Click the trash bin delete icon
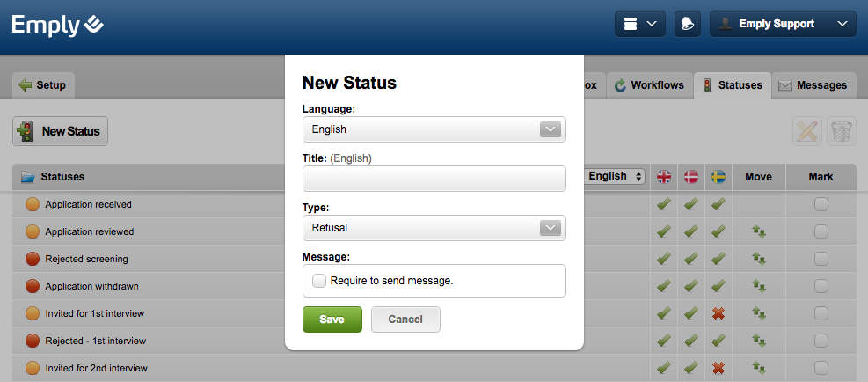The width and height of the screenshot is (868, 382). 842,131
